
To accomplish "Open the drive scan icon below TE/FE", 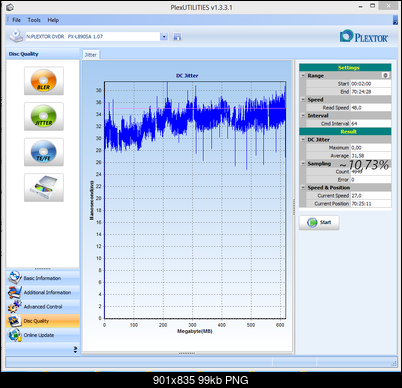I will point(44,187).
